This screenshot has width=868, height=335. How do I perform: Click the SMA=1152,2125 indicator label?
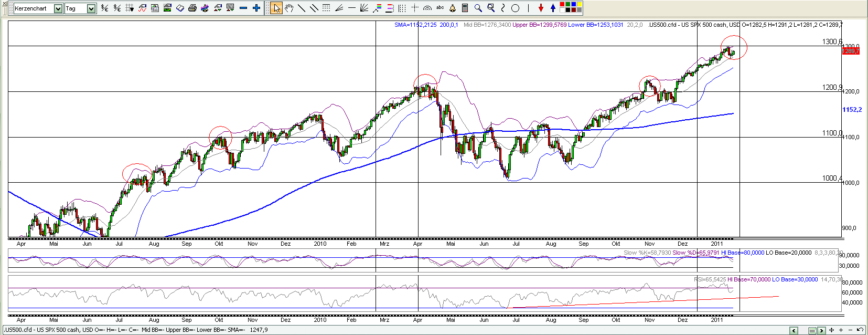point(415,25)
